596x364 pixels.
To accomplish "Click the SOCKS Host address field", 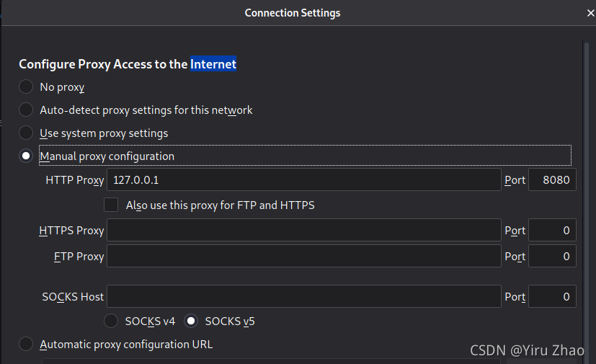I will (303, 296).
